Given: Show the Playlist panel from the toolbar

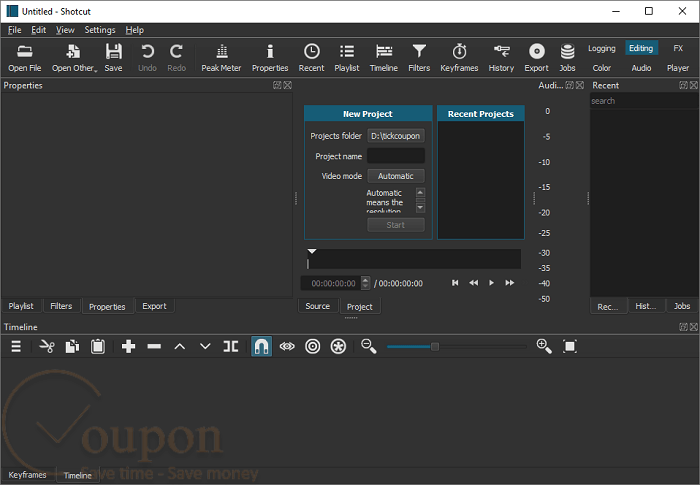Looking at the screenshot, I should (346, 58).
